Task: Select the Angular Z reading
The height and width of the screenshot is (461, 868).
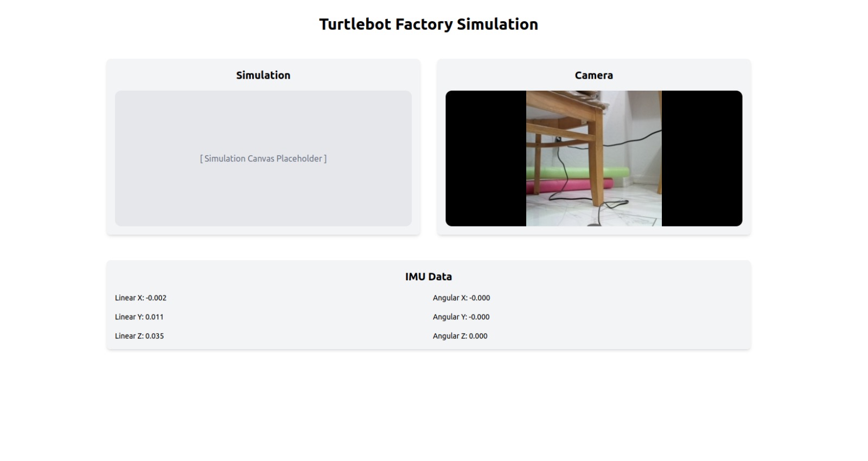Action: pyautogui.click(x=460, y=336)
